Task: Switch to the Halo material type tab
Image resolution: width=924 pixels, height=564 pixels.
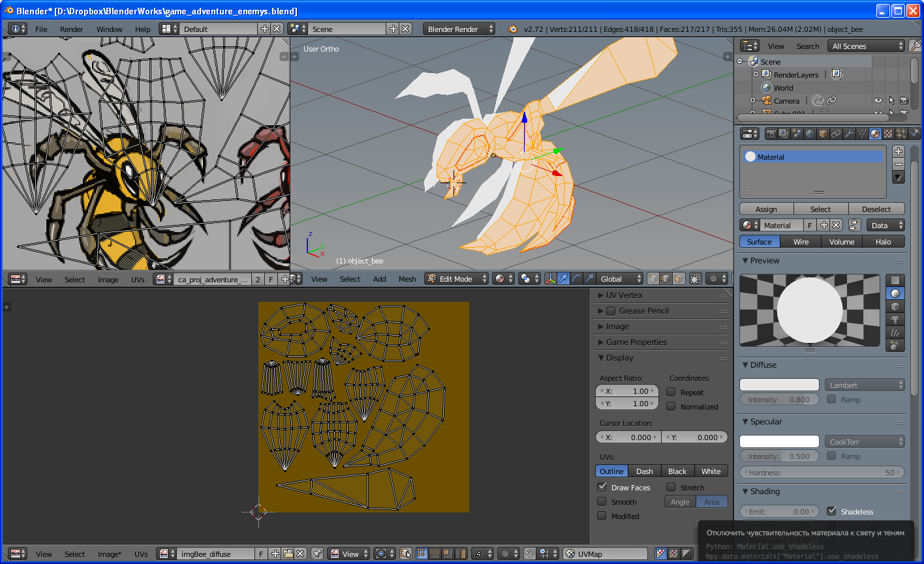Action: coord(884,241)
